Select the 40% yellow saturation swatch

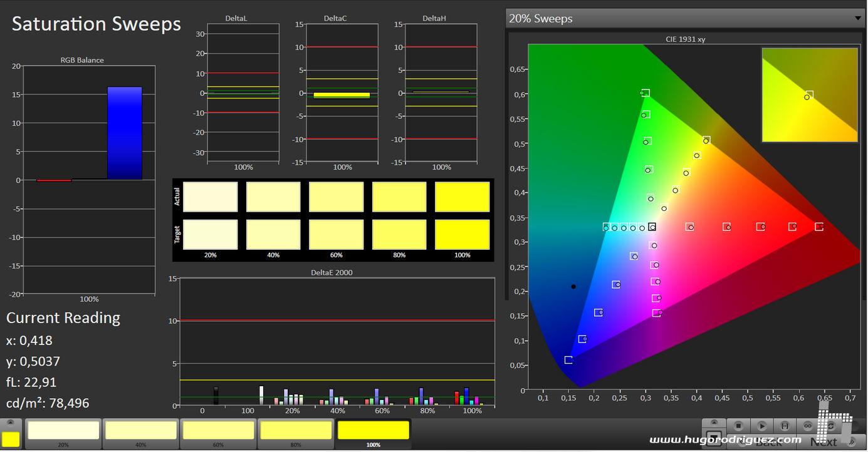click(x=141, y=431)
